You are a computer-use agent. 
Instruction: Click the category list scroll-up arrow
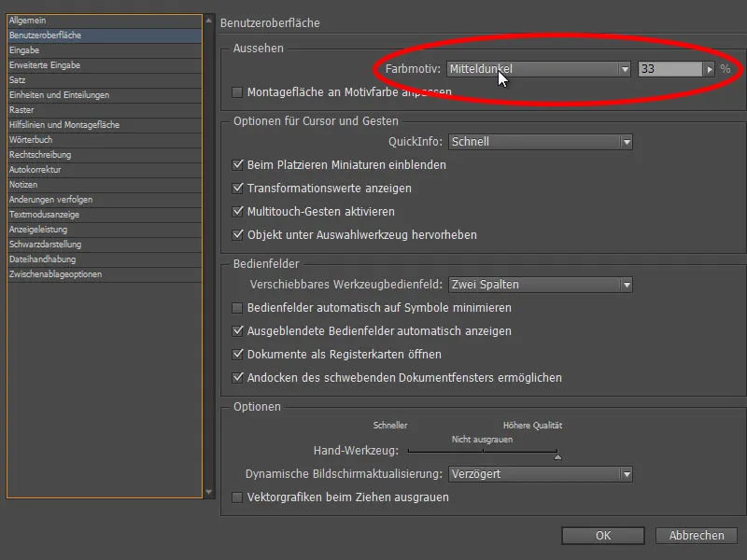208,21
